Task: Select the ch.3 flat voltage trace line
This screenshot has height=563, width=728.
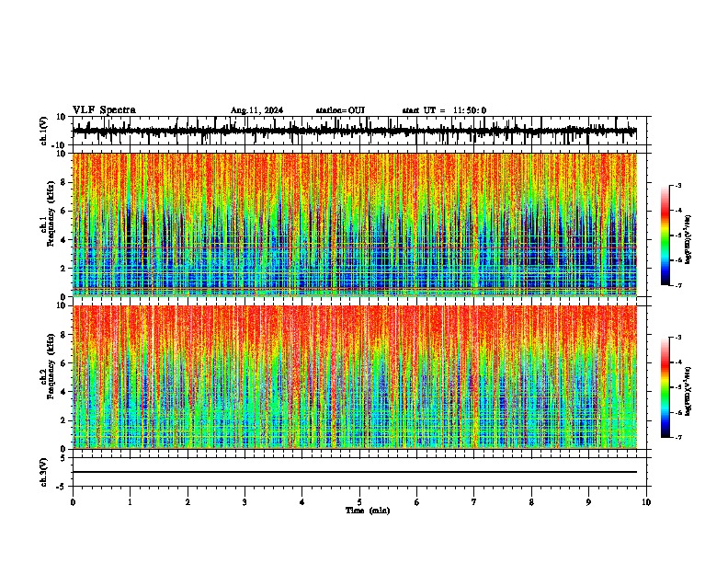Action: (355, 472)
